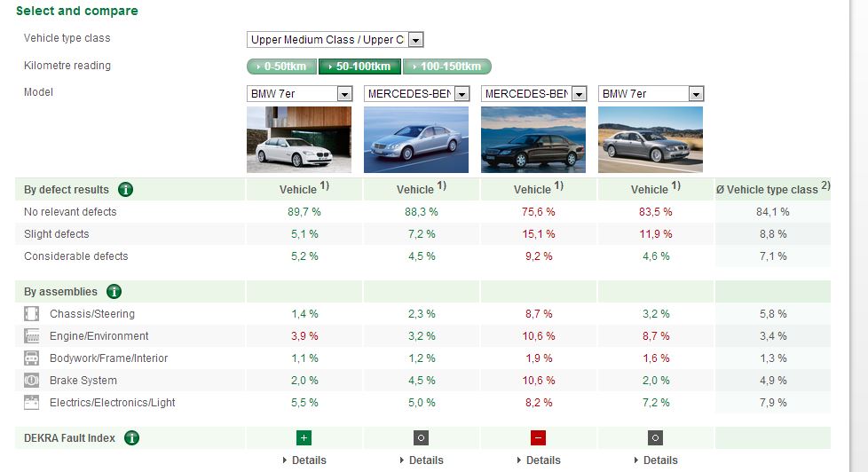This screenshot has width=868, height=472.
Task: Select the 0-50tkm kilometre range
Action: [x=281, y=67]
